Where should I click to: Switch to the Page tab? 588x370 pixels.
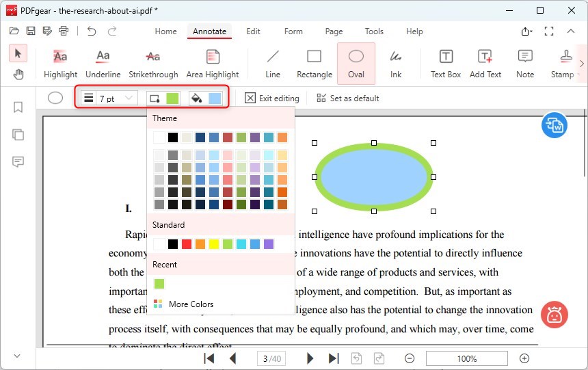[x=334, y=31]
